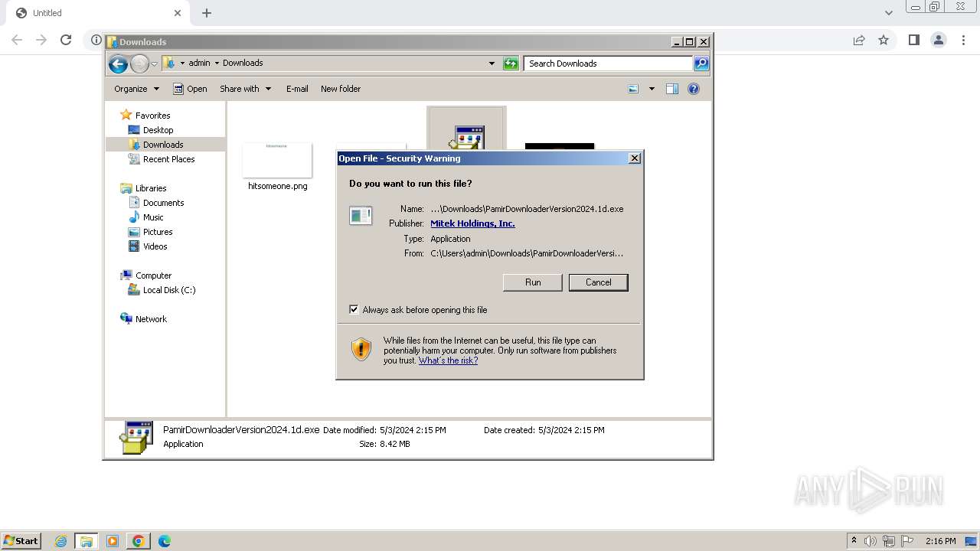Open the Mitek Holdings, Inc. publisher link
980x551 pixels.
472,223
